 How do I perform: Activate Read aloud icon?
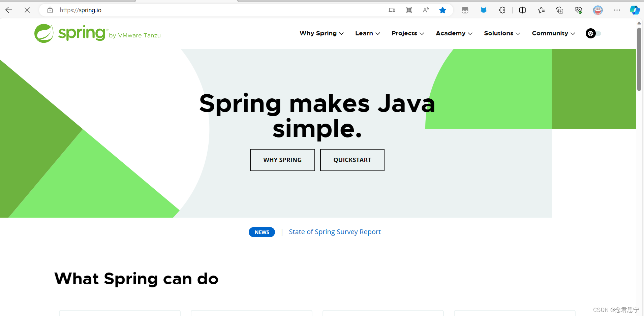426,10
